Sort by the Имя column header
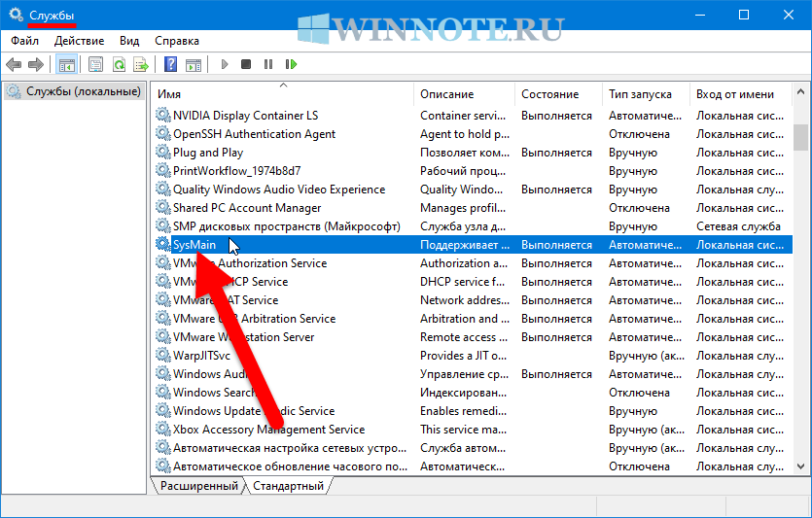This screenshot has width=812, height=518. (x=284, y=94)
